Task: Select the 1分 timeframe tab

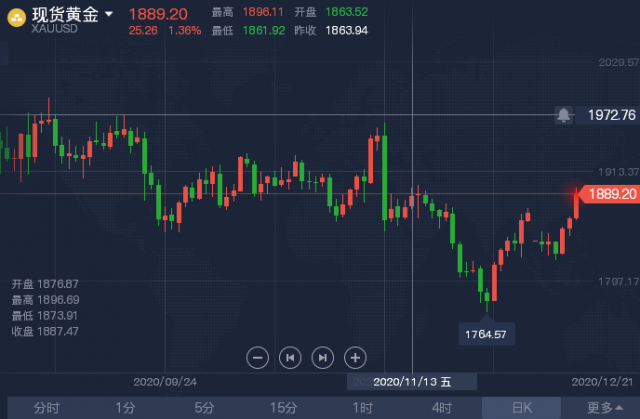Action: point(125,408)
